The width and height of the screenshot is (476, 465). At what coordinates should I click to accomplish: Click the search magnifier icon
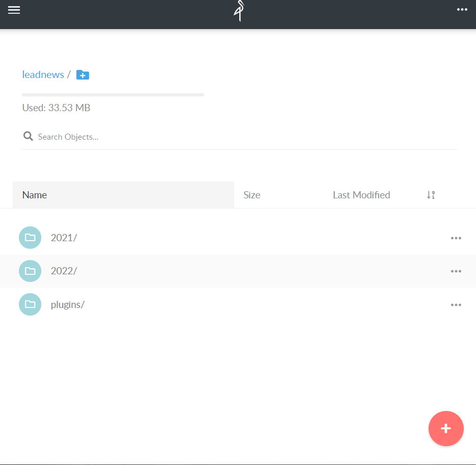tap(28, 136)
